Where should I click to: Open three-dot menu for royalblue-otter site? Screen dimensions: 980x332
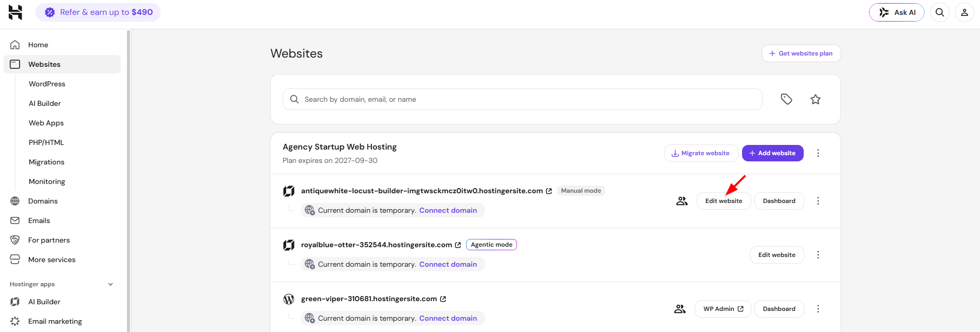pyautogui.click(x=818, y=255)
